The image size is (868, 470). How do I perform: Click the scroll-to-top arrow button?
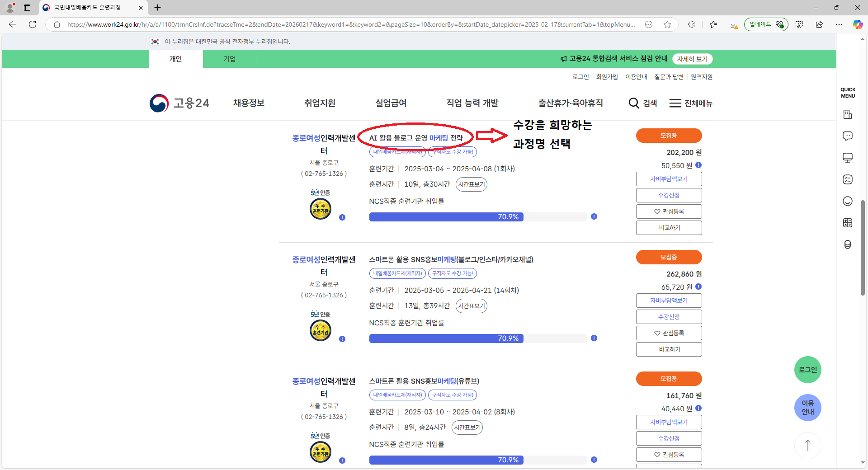click(x=807, y=445)
